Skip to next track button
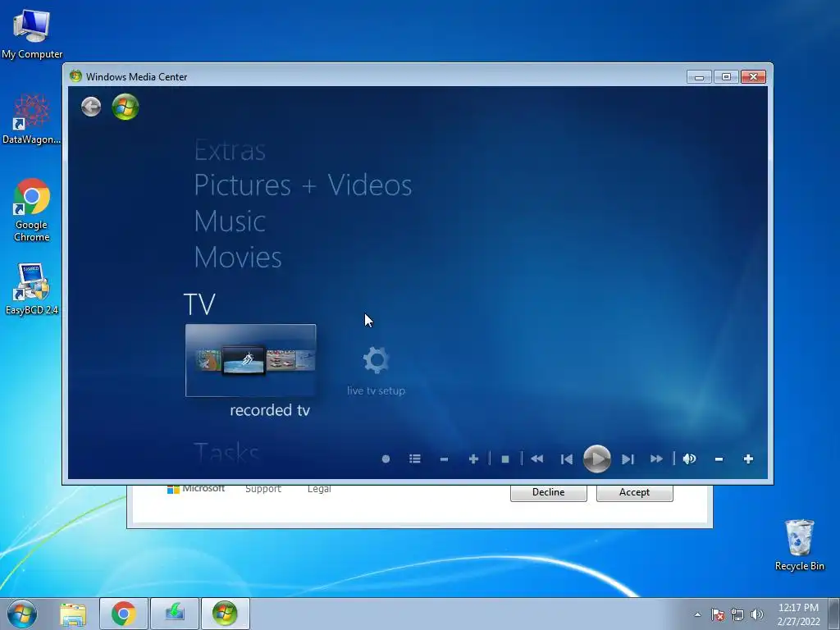This screenshot has width=840, height=630. (x=628, y=459)
